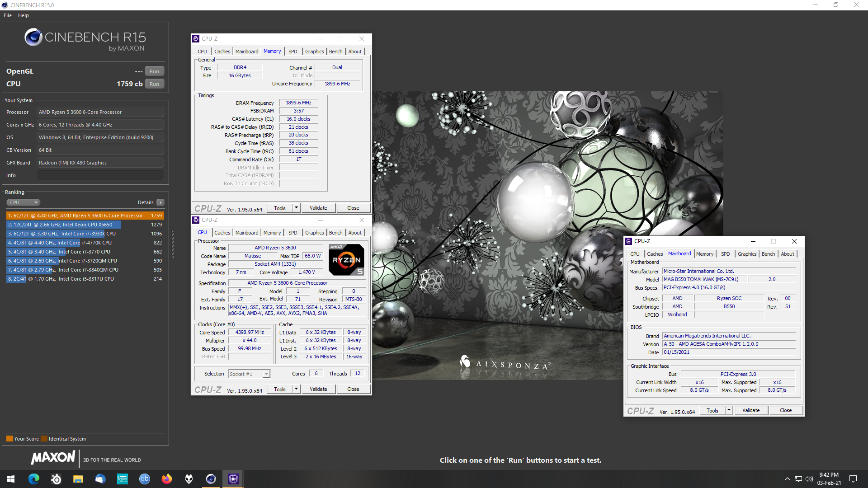Switch to Caches tab in CPU window
This screenshot has height=488, width=868.
tap(222, 233)
